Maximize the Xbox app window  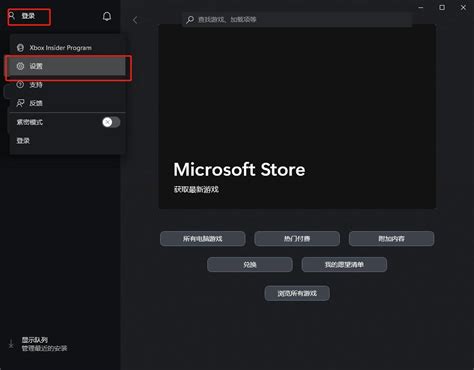point(442,7)
